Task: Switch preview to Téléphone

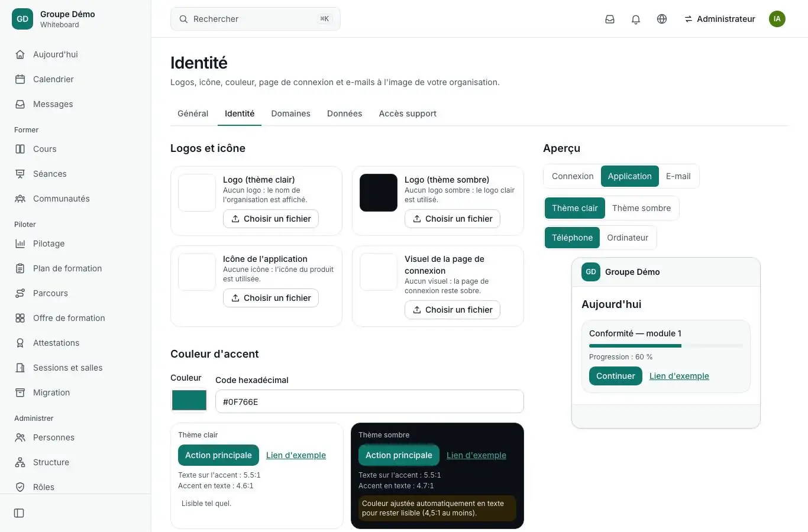Action: coord(572,238)
